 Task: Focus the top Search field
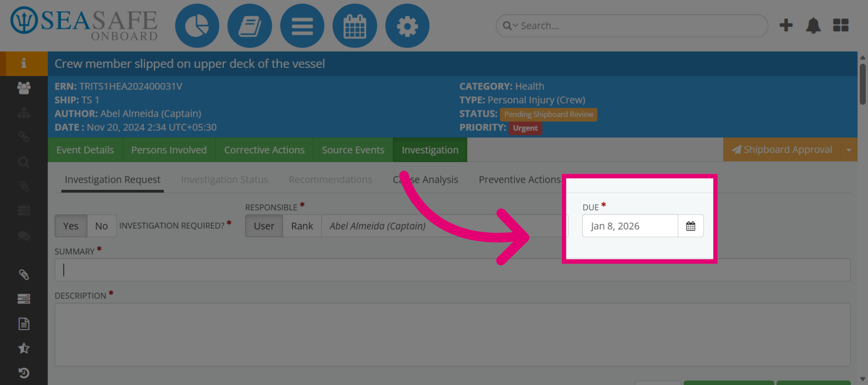click(x=632, y=26)
